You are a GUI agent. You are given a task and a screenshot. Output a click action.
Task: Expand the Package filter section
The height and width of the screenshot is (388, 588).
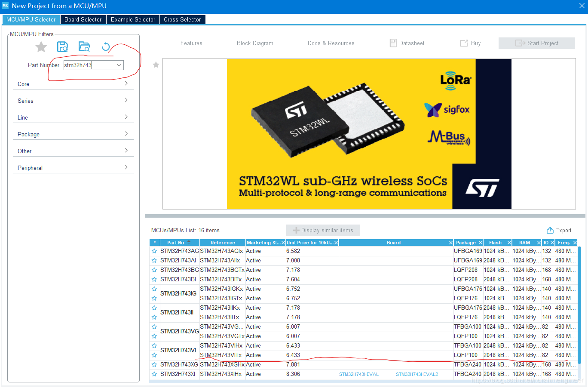[x=73, y=134]
